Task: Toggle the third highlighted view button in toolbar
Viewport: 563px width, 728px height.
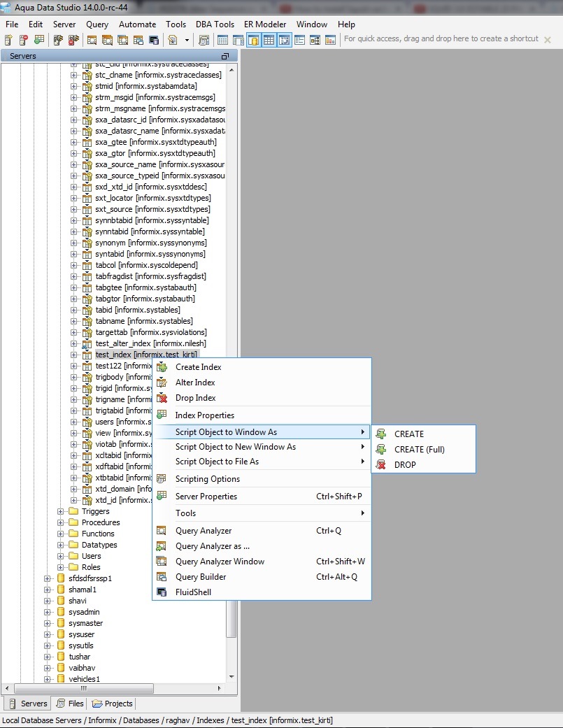Action: [284, 41]
